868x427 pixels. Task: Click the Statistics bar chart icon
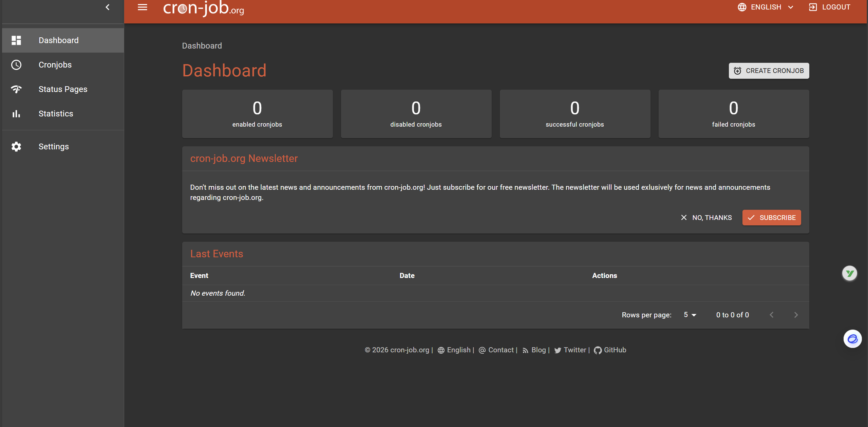point(16,114)
